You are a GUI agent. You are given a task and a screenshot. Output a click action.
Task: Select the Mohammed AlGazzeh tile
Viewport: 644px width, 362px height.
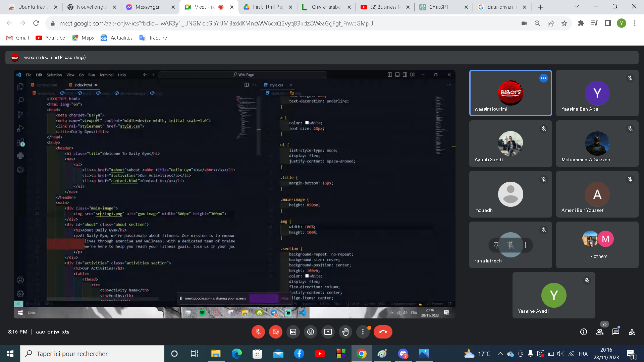[x=597, y=143]
